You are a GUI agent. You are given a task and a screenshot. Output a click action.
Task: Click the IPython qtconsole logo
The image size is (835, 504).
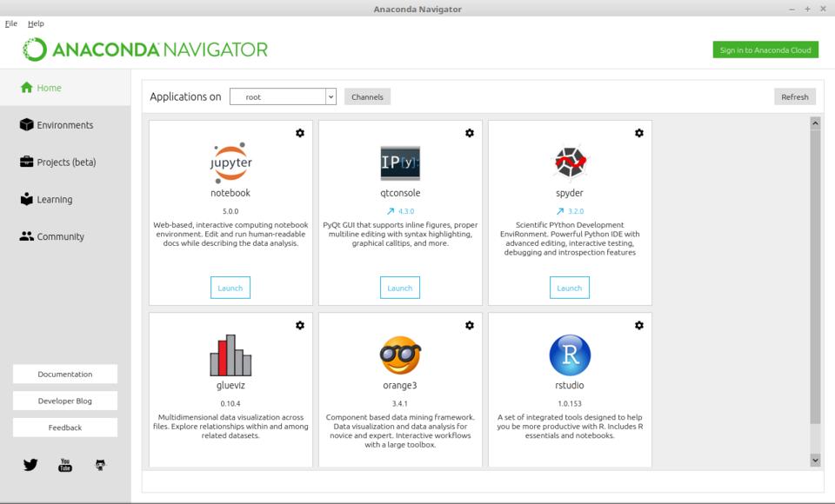pyautogui.click(x=400, y=162)
